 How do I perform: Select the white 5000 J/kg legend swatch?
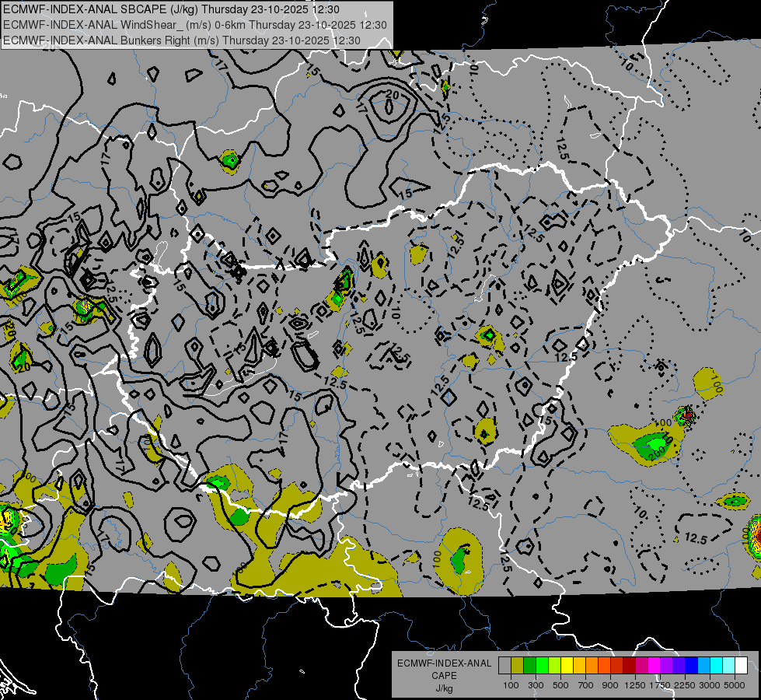[741, 665]
